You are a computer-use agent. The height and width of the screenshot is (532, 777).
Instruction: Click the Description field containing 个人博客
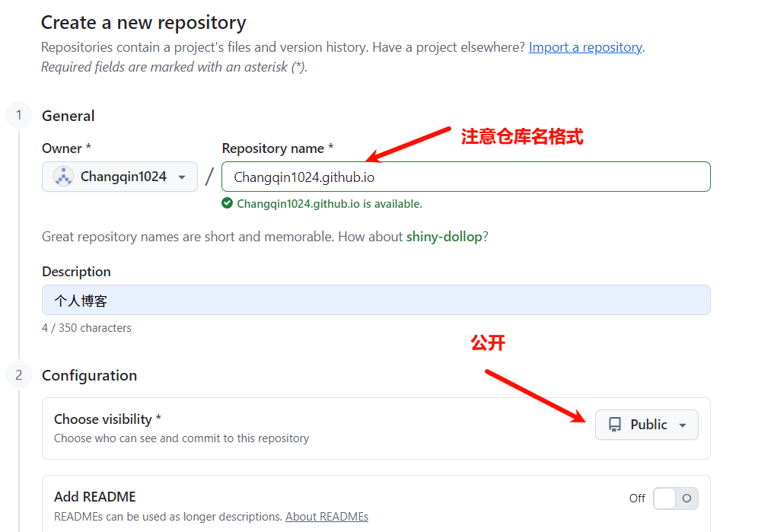376,299
